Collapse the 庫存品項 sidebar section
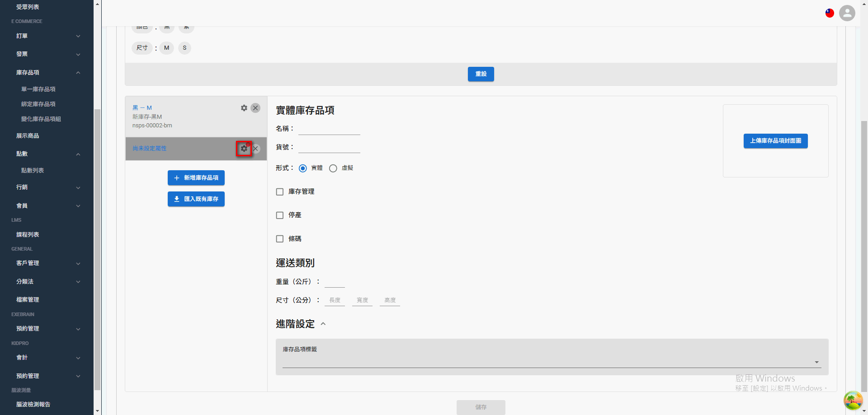The image size is (868, 415). (x=78, y=73)
